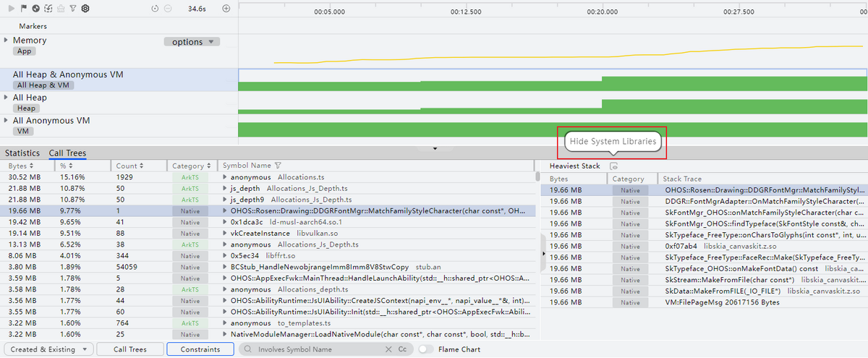The image size is (868, 358).
Task: Open the Memory options dropdown
Action: [192, 42]
